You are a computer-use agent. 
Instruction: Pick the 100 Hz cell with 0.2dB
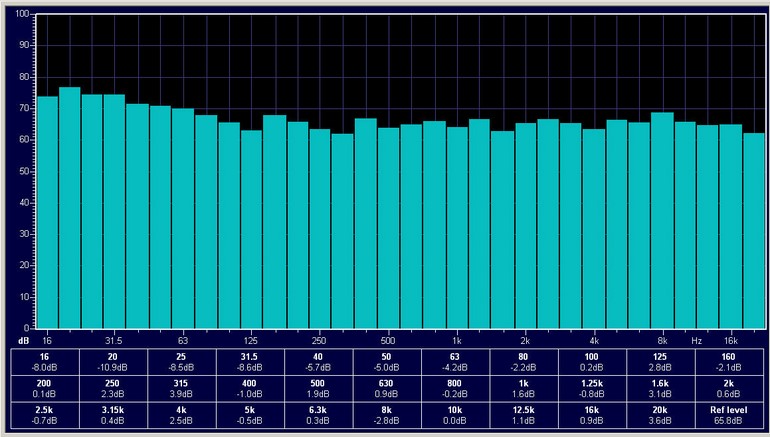592,362
